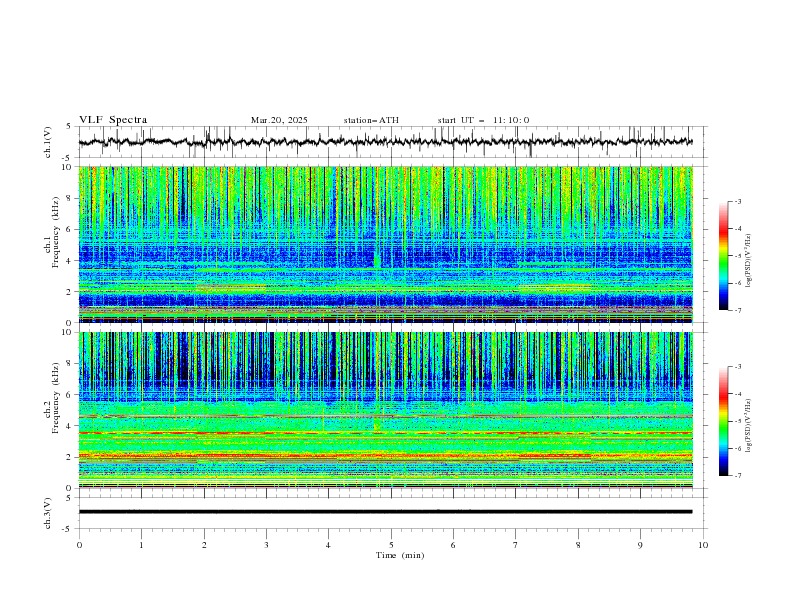
Task: Click inside the ch.1 spectrogram panel
Action: click(x=385, y=244)
